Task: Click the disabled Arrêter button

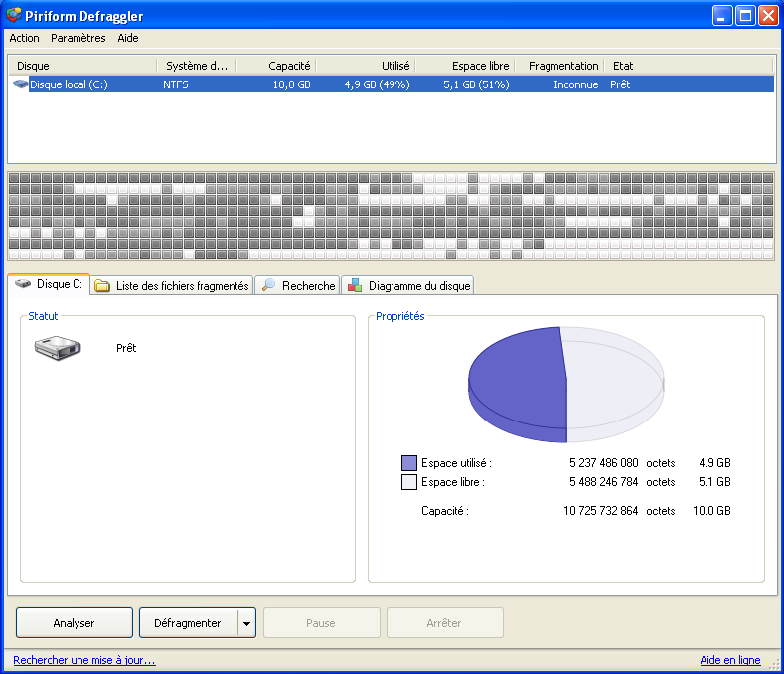Action: click(x=444, y=623)
